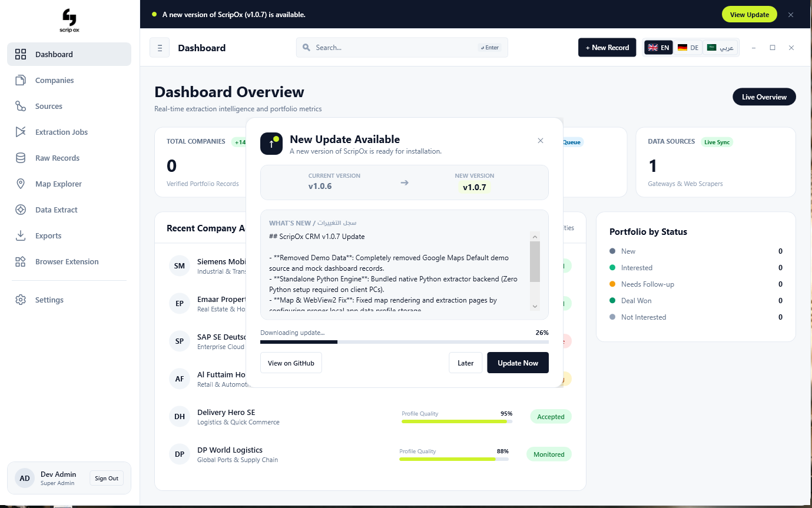Open Companies in the sidebar
The width and height of the screenshot is (812, 508).
pos(69,80)
